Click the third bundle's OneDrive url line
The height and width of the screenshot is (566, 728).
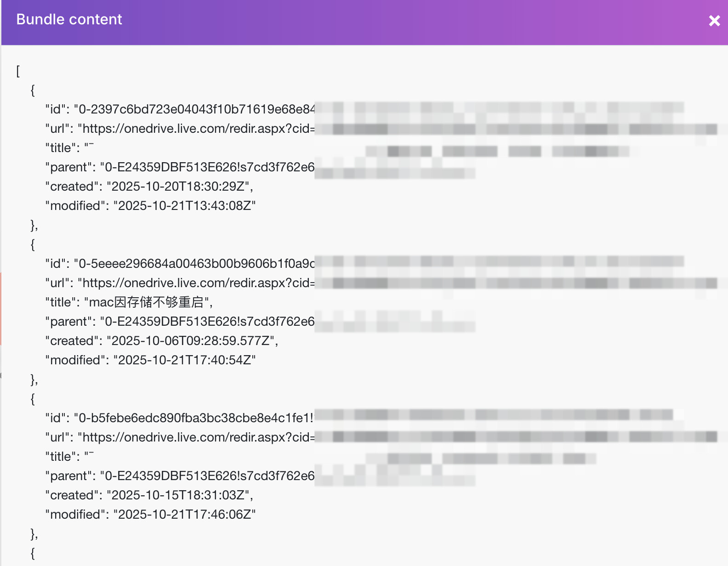tap(179, 437)
